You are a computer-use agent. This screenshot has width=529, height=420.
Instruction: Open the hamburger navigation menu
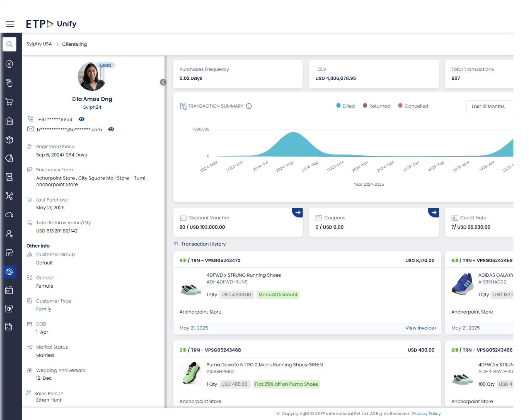(10, 24)
